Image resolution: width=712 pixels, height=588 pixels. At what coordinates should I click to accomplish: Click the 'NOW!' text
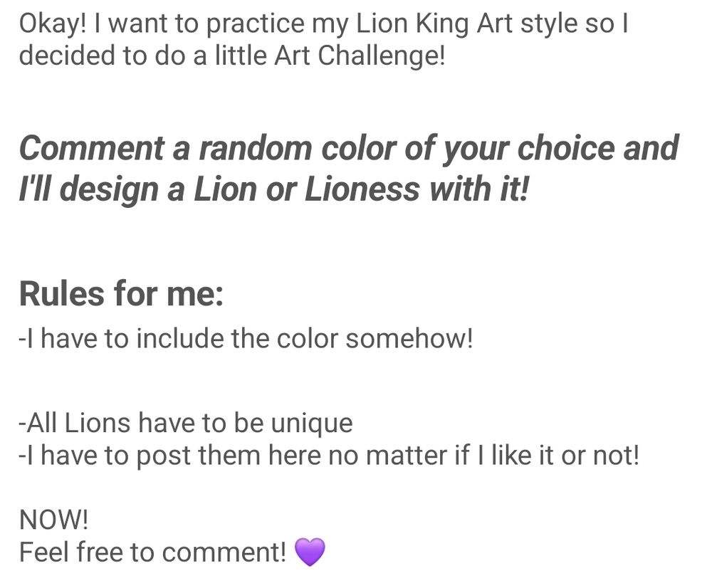coord(53,520)
